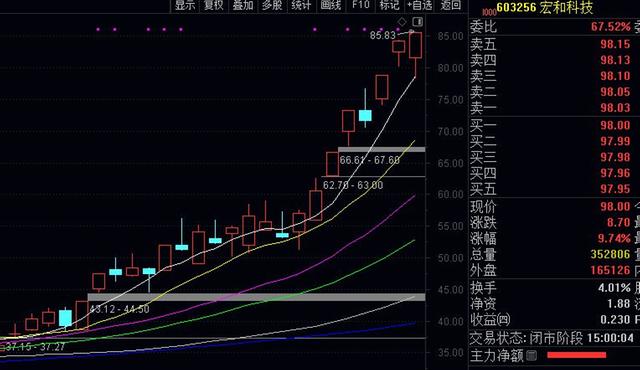
Task: Click the 涨幅 value 9.74%
Action: tap(614, 238)
